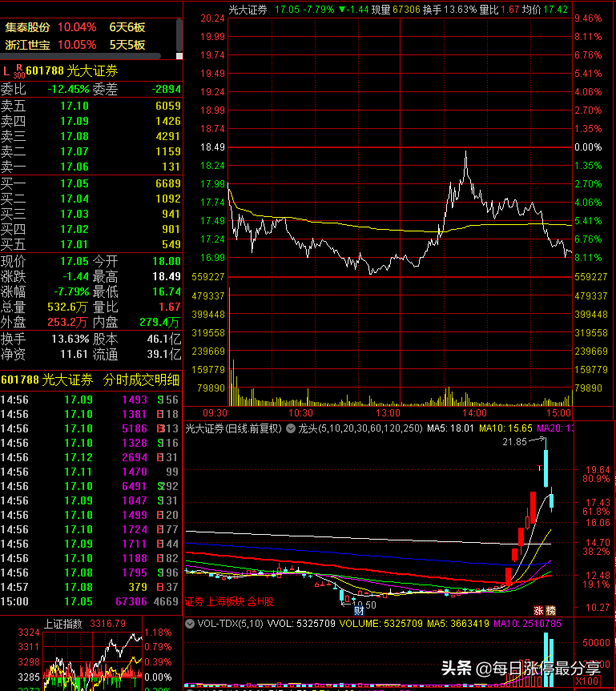The width and height of the screenshot is (616, 691).
Task: Open the 龙头 indicator dropdown circle
Action: pyautogui.click(x=291, y=428)
